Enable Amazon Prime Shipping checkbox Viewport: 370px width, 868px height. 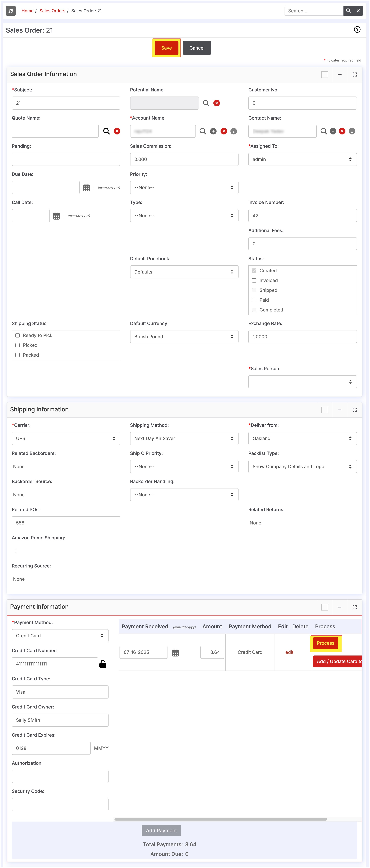[14, 551]
